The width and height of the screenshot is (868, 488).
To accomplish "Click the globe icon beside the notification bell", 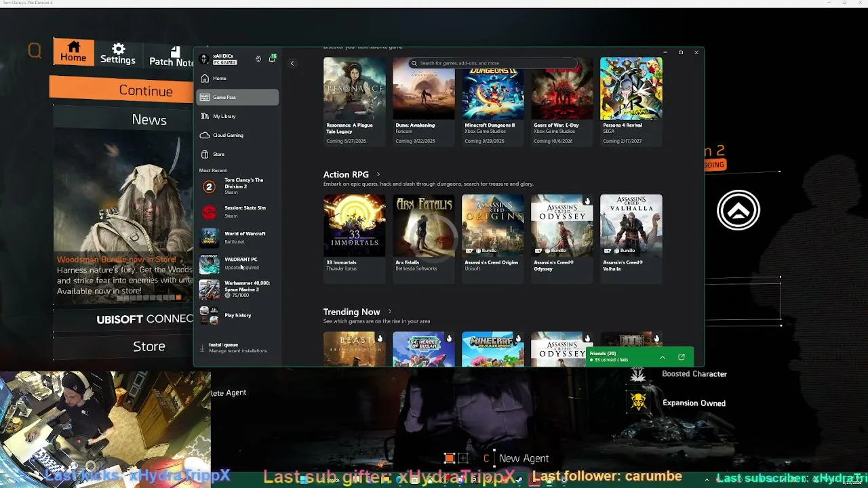I will pos(258,59).
